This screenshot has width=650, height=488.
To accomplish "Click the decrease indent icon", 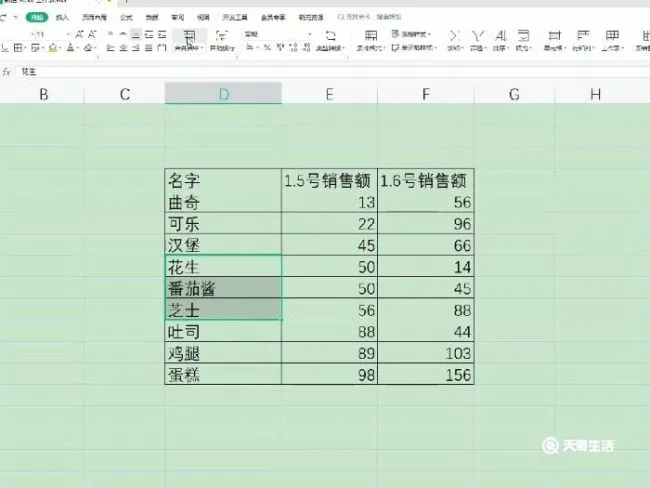I will (149, 34).
